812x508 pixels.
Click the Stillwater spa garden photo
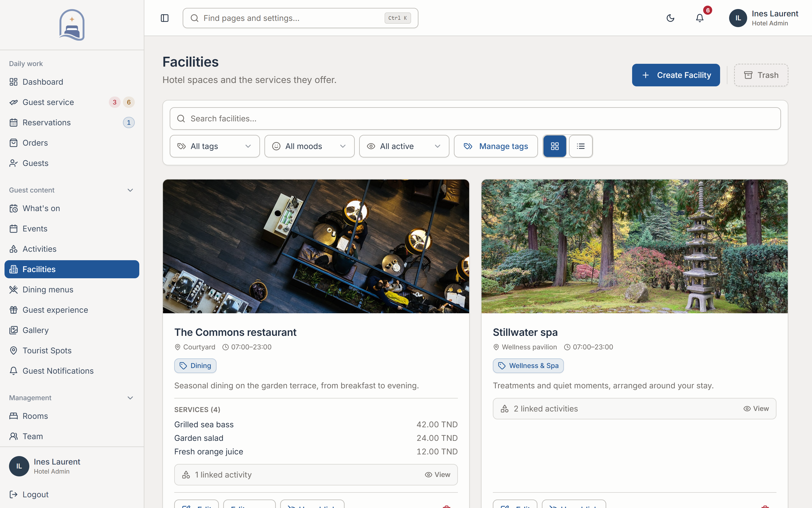634,246
